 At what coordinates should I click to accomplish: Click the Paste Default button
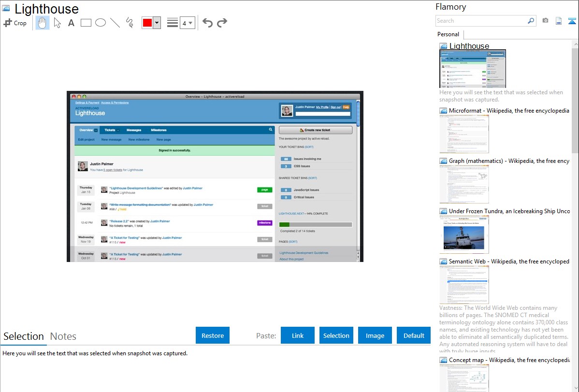click(414, 335)
